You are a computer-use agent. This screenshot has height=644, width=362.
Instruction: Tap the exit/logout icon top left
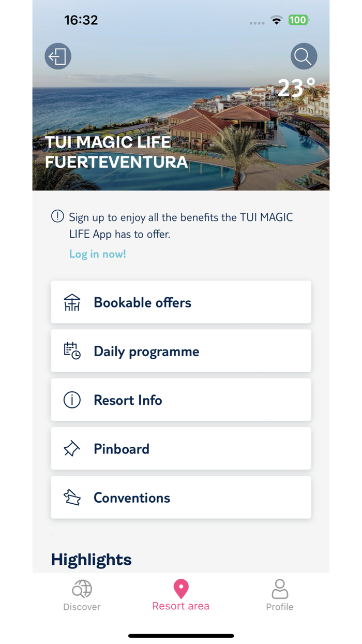point(57,56)
